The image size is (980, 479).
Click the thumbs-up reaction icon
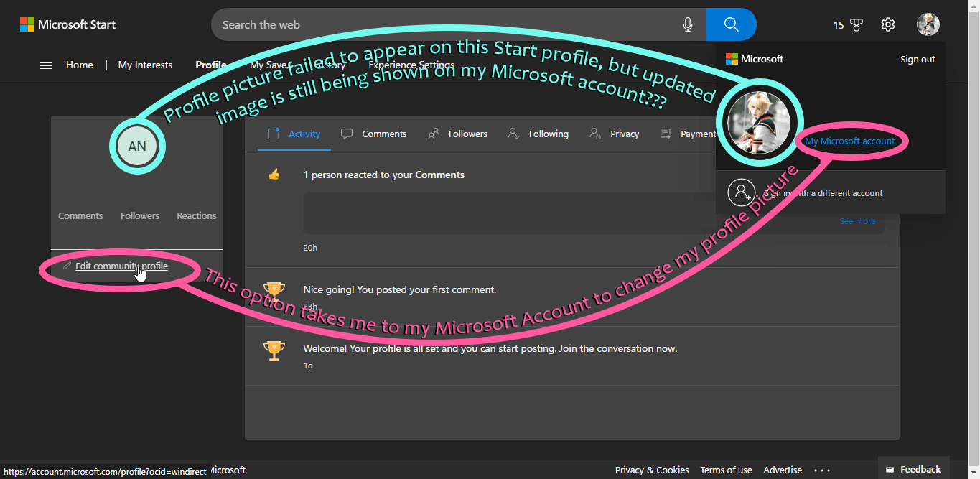pos(274,173)
